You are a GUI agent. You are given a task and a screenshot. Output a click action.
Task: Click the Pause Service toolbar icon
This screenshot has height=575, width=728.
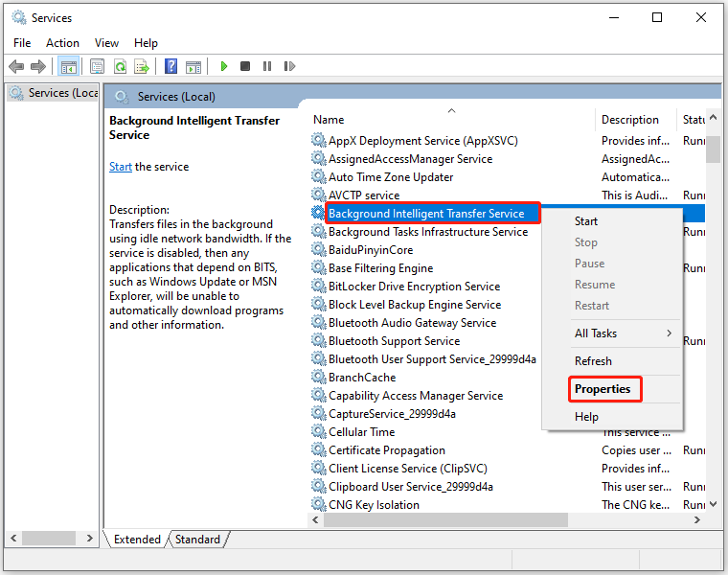[267, 66]
